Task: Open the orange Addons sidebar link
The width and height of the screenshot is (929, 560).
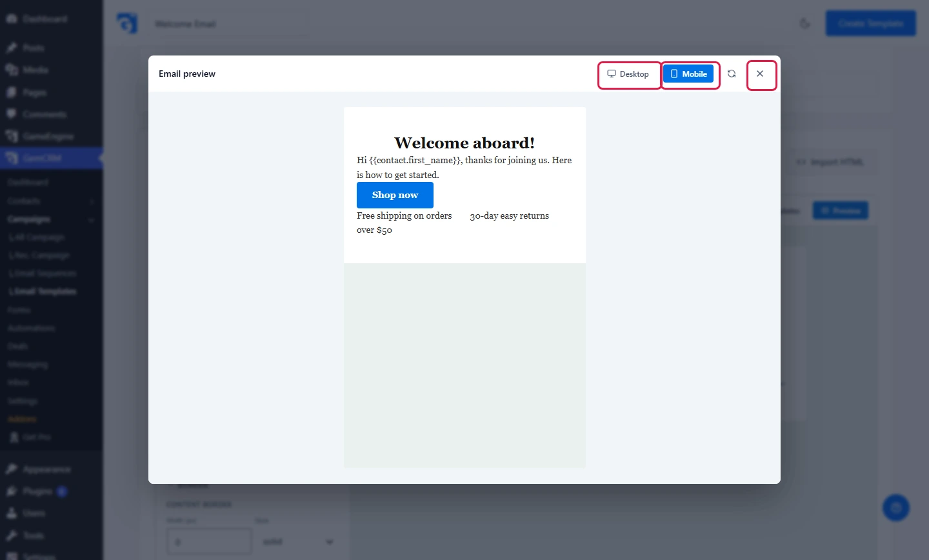Action: coord(22,419)
